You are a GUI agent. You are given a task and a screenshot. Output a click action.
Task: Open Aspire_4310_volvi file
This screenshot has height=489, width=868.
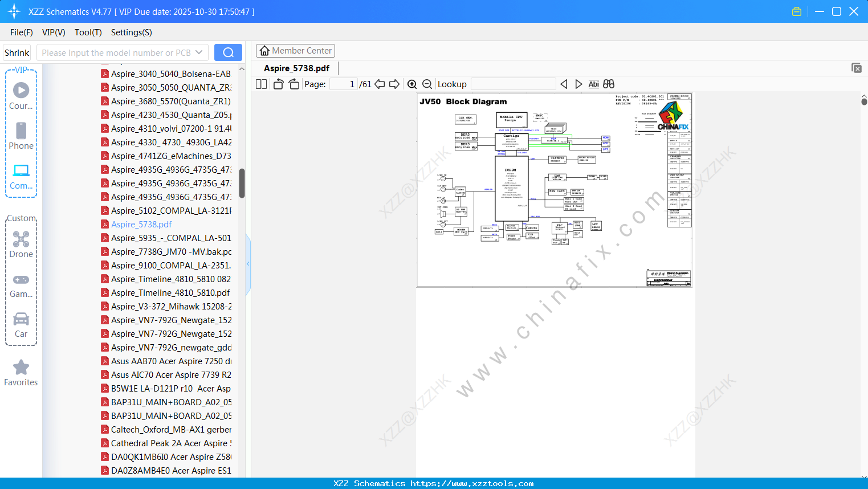click(x=166, y=128)
